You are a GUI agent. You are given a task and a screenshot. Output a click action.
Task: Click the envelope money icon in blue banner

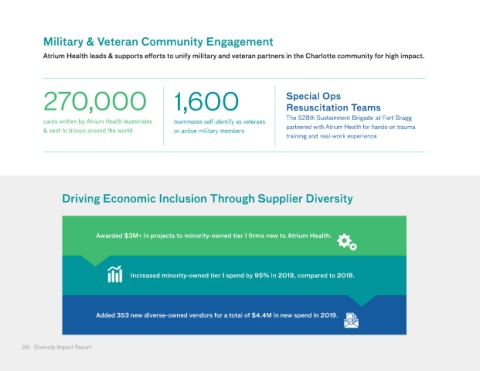coord(351,320)
